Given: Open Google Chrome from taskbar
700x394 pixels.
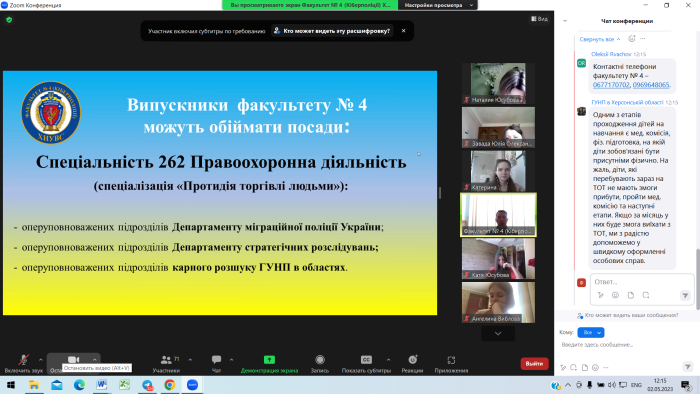Looking at the screenshot, I should coord(170,385).
